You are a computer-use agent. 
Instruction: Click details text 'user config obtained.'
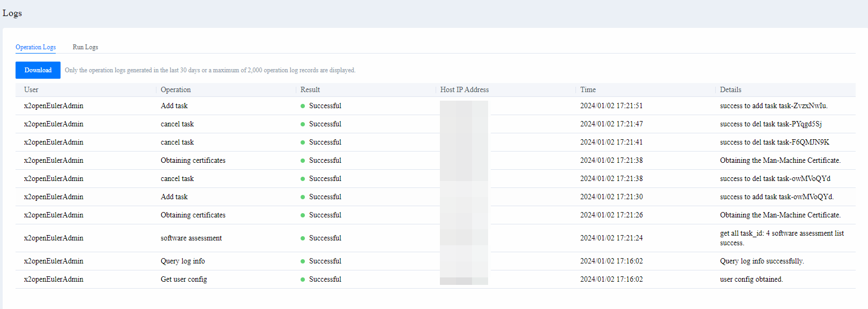tap(751, 280)
